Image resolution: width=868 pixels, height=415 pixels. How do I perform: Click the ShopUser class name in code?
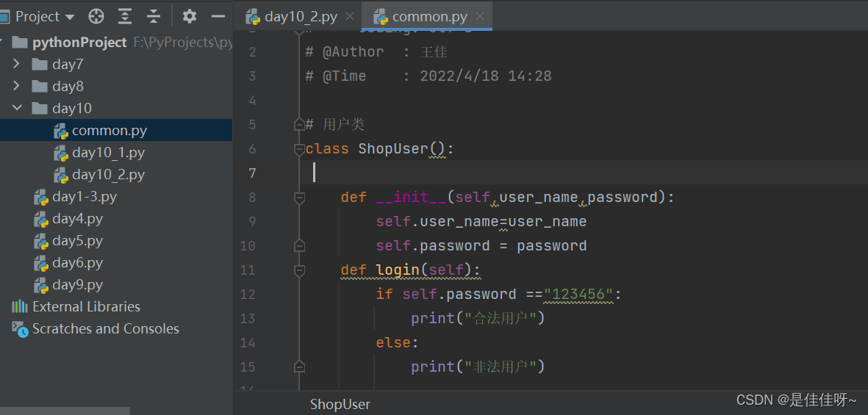click(x=393, y=149)
